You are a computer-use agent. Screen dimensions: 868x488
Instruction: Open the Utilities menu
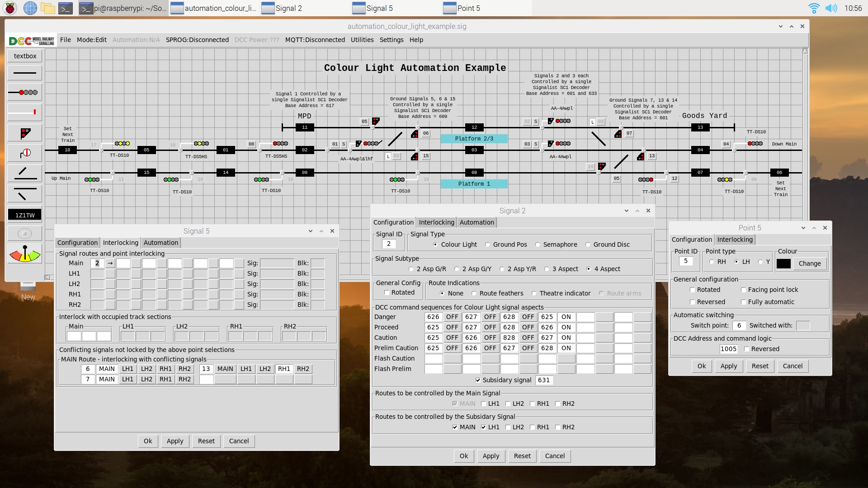(x=362, y=39)
